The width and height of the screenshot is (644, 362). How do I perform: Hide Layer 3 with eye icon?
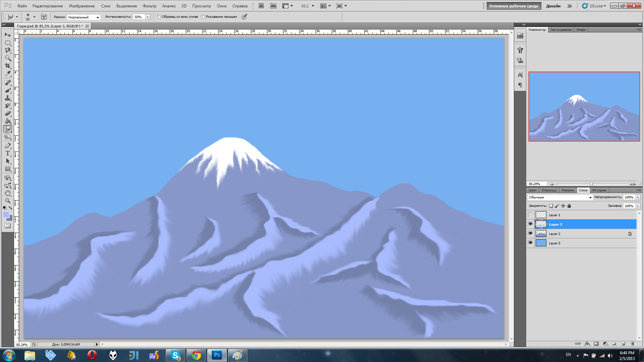click(x=530, y=224)
